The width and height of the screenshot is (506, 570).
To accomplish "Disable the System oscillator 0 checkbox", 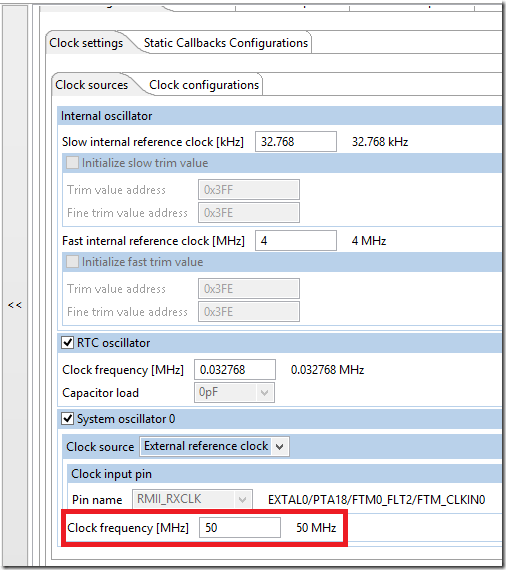I will point(68,418).
